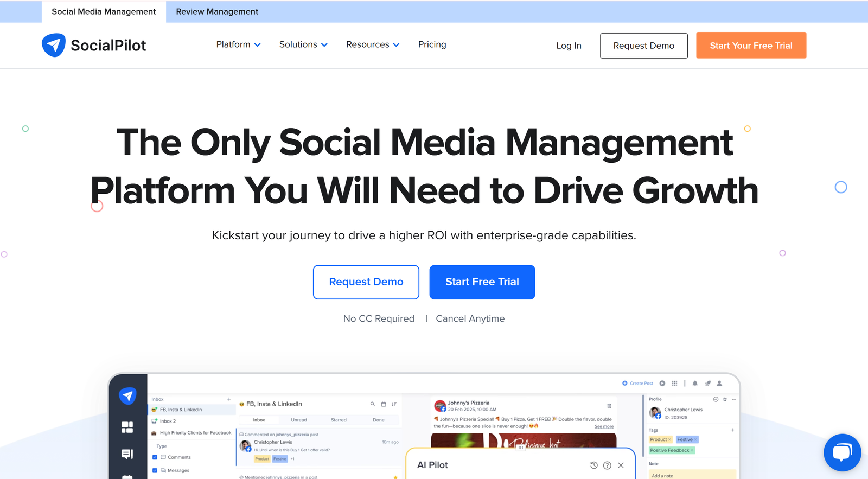Click the orange Start Your Free Trial button
The height and width of the screenshot is (479, 868).
click(751, 45)
